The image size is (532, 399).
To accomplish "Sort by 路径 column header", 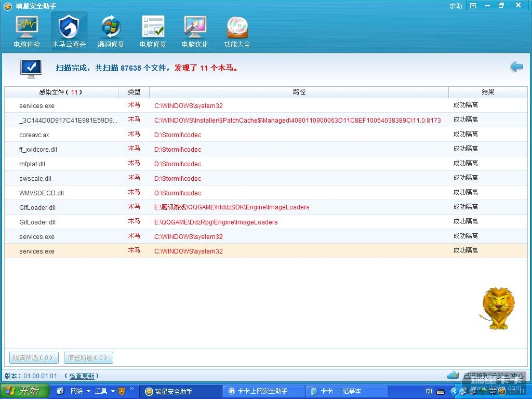I will [299, 92].
